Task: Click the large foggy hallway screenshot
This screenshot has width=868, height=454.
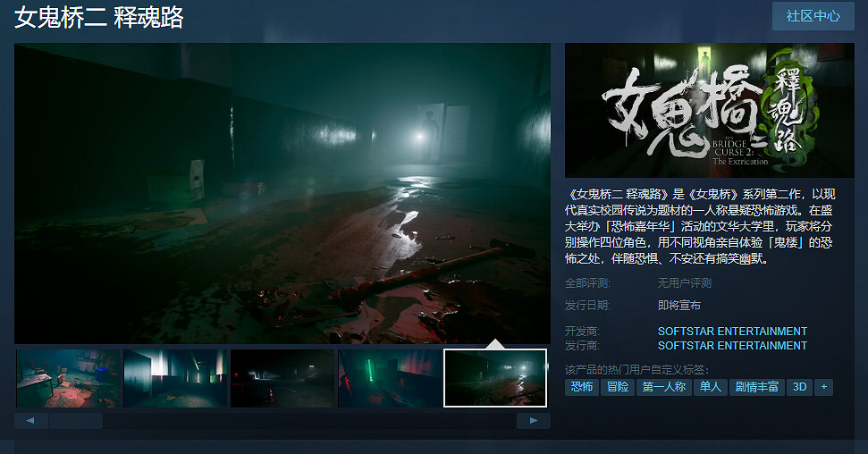Action: click(282, 193)
